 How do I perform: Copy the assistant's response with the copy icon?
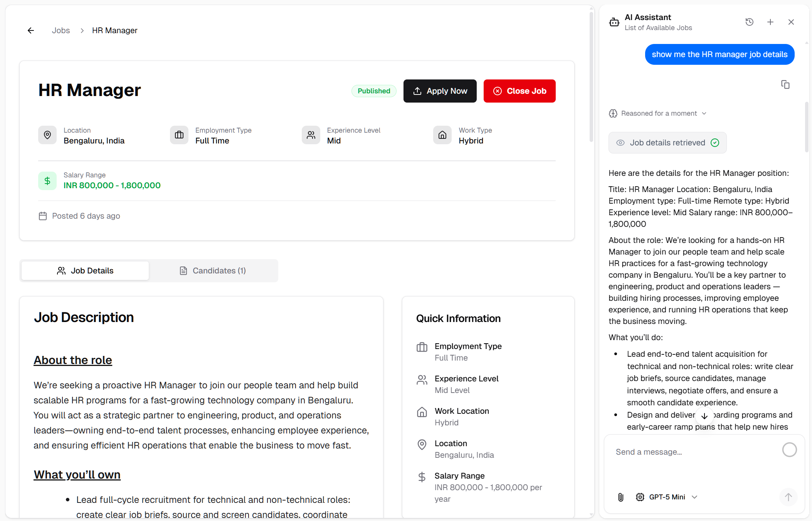pyautogui.click(x=786, y=84)
